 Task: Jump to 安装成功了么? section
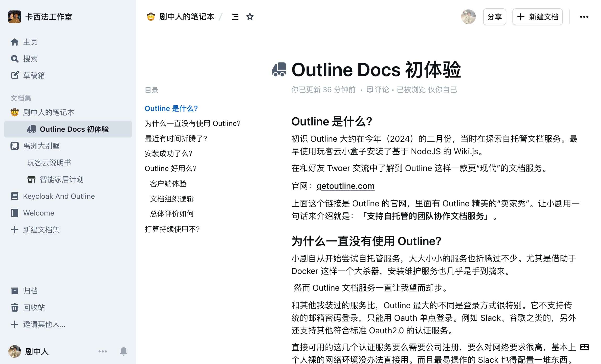168,153
